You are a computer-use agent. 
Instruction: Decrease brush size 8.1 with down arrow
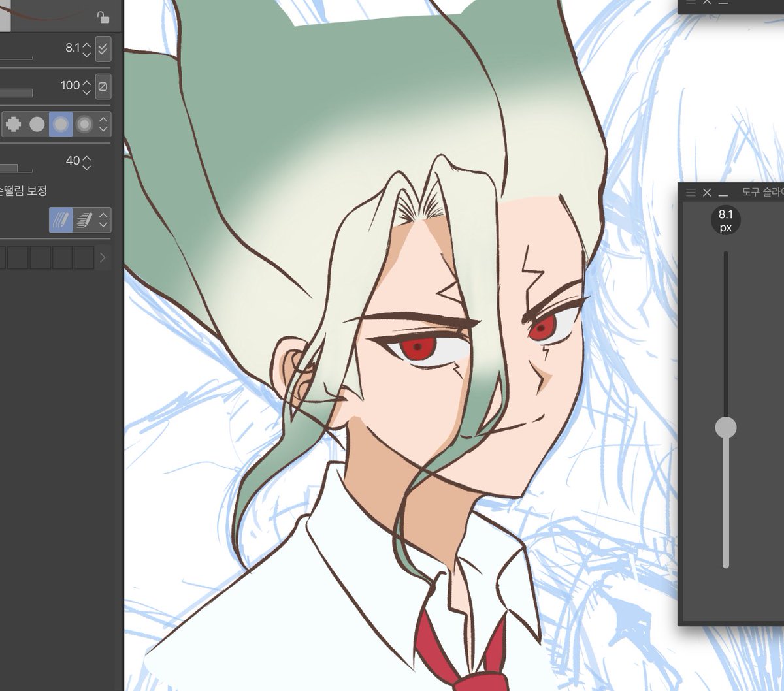(x=86, y=54)
